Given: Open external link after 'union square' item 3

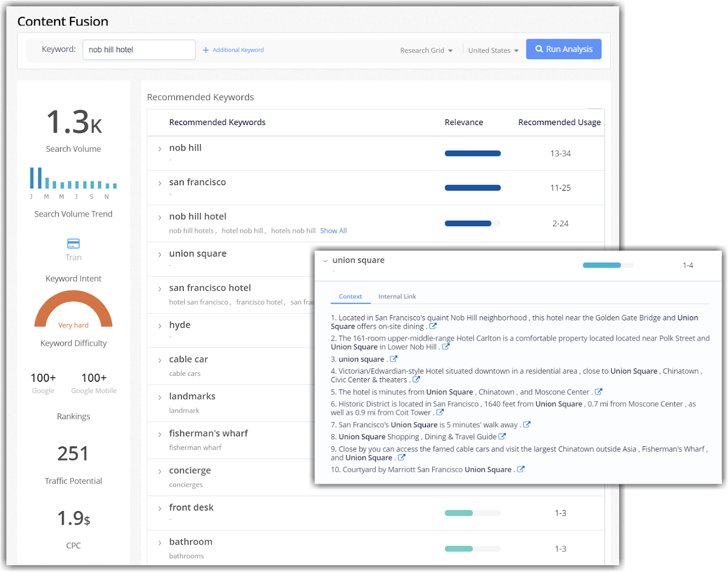Looking at the screenshot, I should (x=394, y=359).
